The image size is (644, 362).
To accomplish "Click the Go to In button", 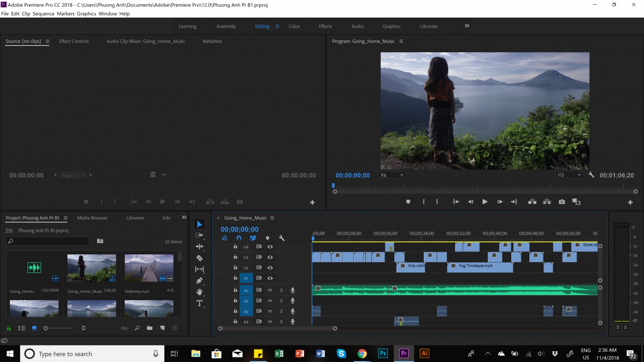I will pos(456,202).
